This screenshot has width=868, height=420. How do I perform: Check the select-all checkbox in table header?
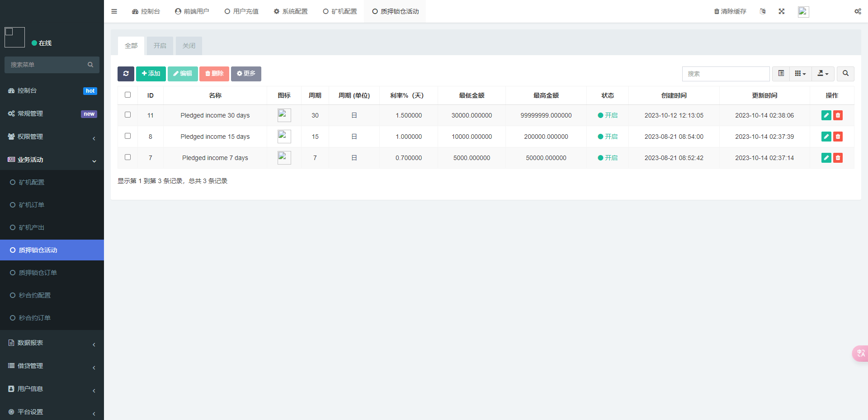click(127, 95)
